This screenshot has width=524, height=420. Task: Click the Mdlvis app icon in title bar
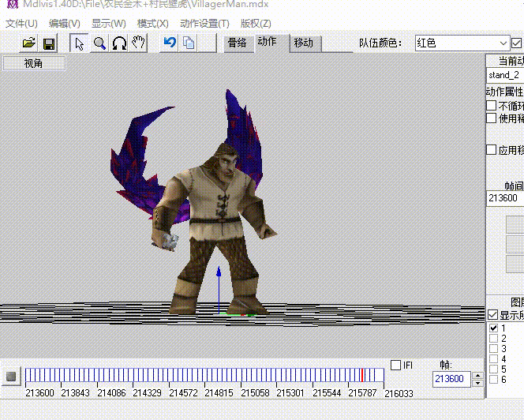(x=13, y=5)
